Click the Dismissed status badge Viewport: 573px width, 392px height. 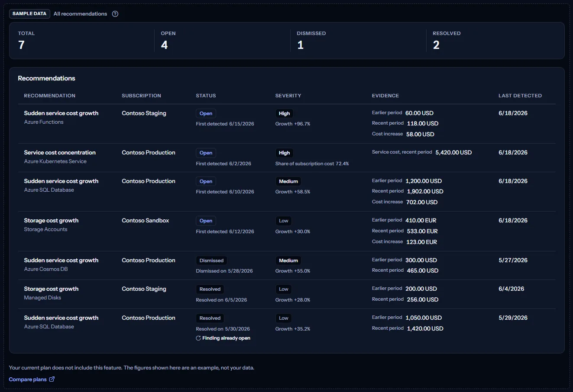point(211,261)
